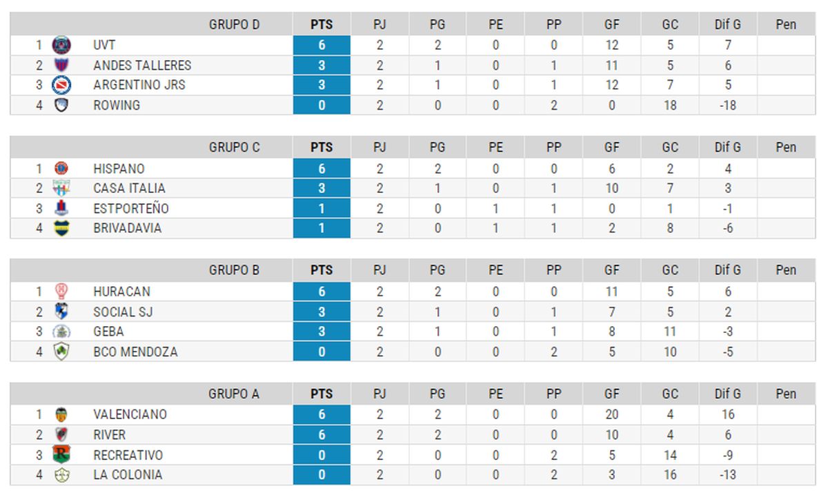Open the ROWING team name link

coord(117,105)
